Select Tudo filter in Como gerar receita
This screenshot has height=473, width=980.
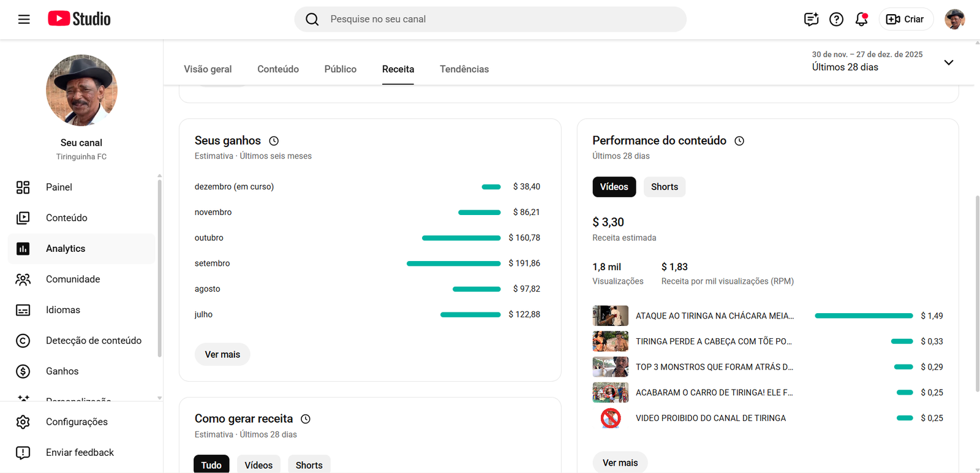coord(211,464)
